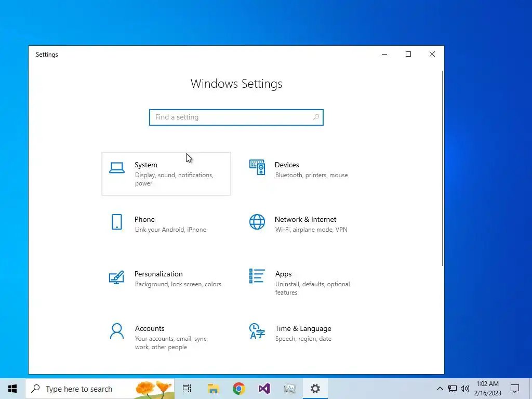Open the Personalization paintbrush icon
532x399 pixels.
point(116,277)
